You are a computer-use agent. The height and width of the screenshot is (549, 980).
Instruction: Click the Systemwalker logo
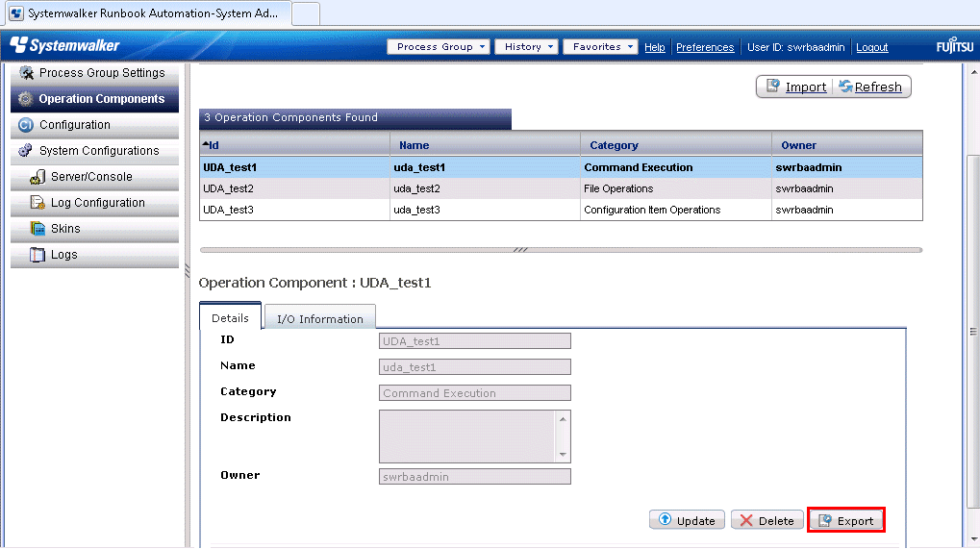click(x=65, y=45)
